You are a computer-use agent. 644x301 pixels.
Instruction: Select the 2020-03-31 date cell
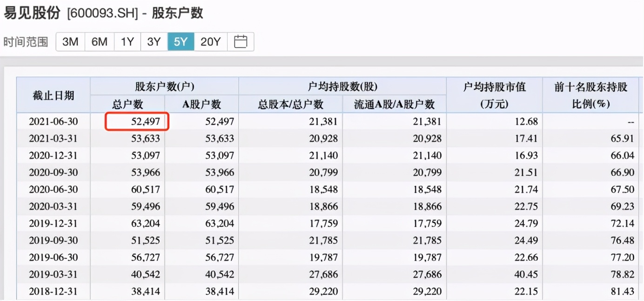click(54, 206)
